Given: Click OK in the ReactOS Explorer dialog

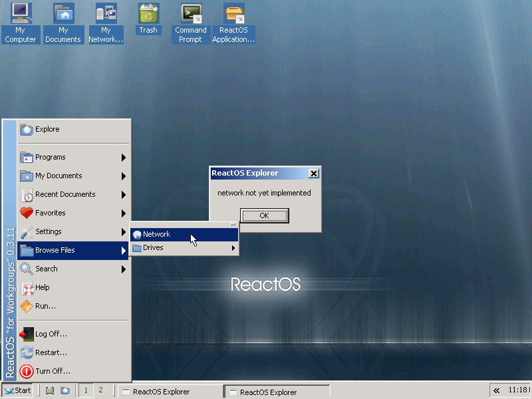Looking at the screenshot, I should click(264, 215).
